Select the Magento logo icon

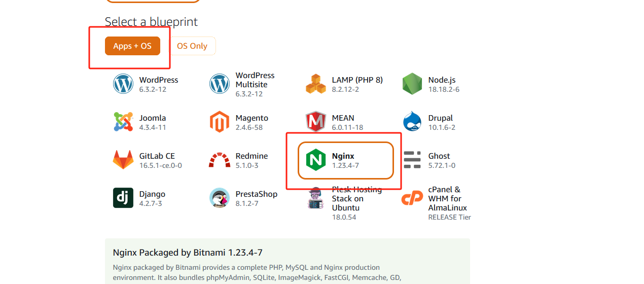click(x=220, y=122)
